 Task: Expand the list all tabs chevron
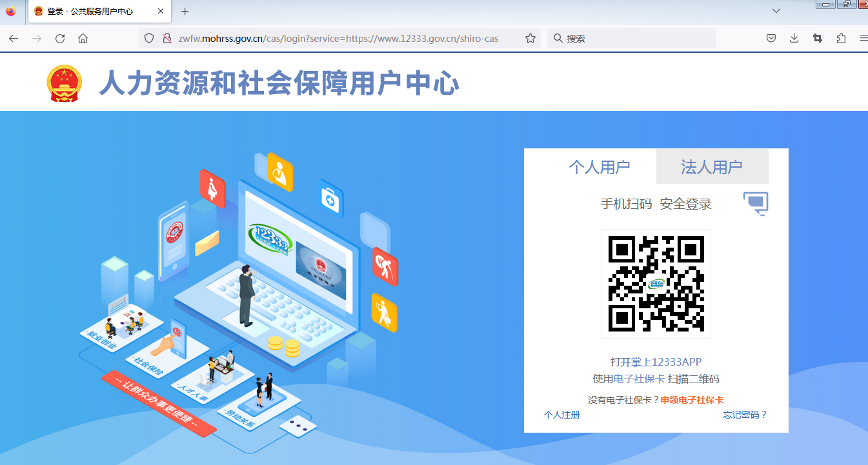(776, 11)
